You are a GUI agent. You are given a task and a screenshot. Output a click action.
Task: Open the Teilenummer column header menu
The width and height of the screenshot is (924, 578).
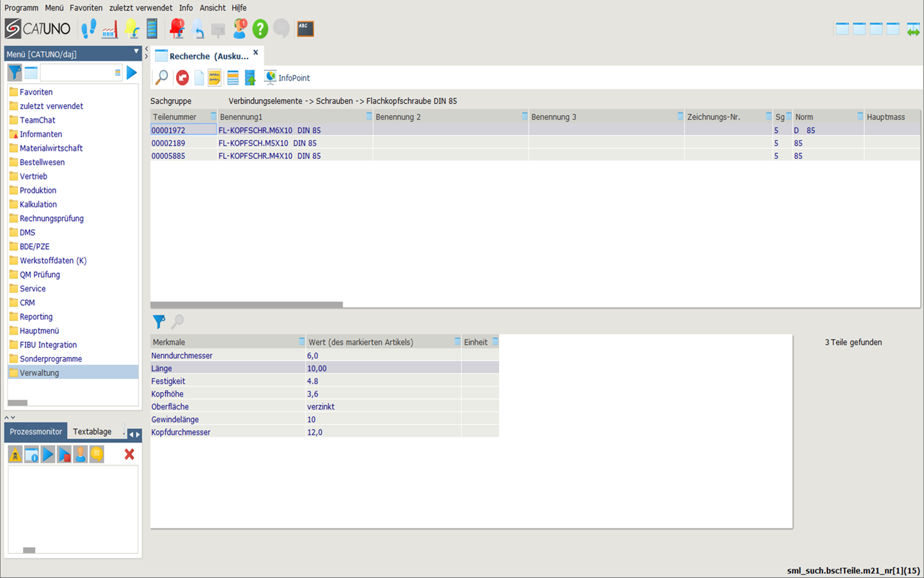pos(213,116)
